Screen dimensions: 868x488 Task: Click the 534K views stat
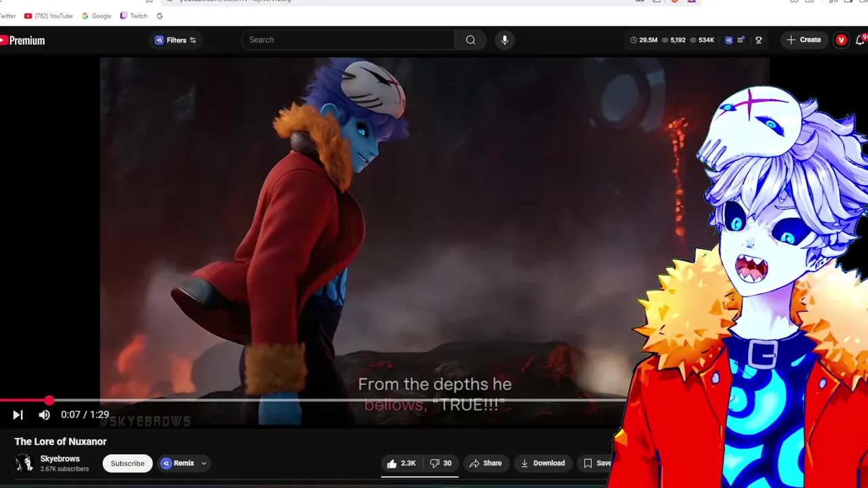[x=702, y=40]
